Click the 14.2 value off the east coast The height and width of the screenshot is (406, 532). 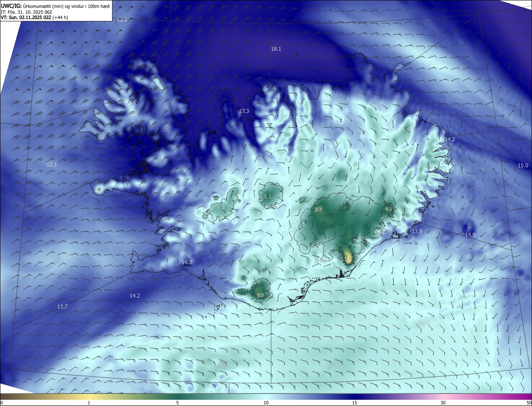(450, 139)
